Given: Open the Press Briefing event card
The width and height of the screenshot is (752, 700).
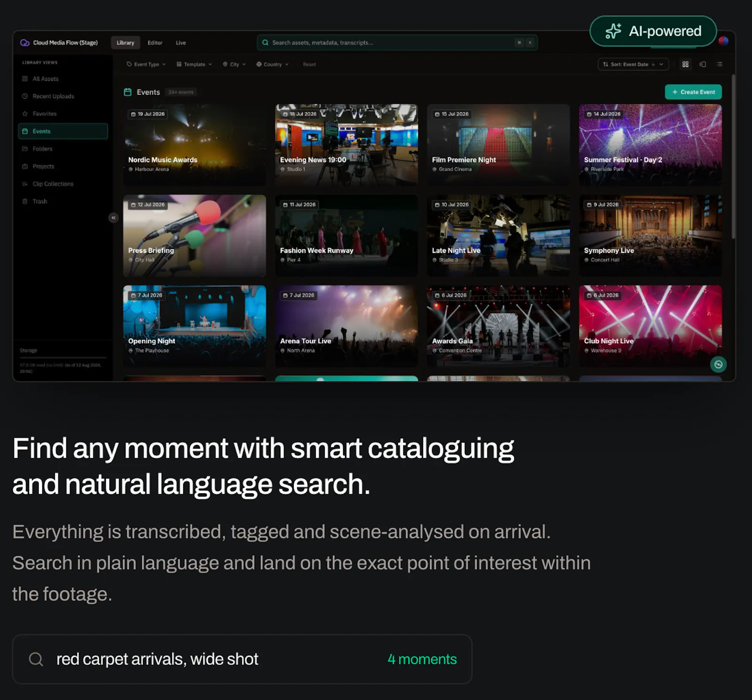Looking at the screenshot, I should (195, 235).
